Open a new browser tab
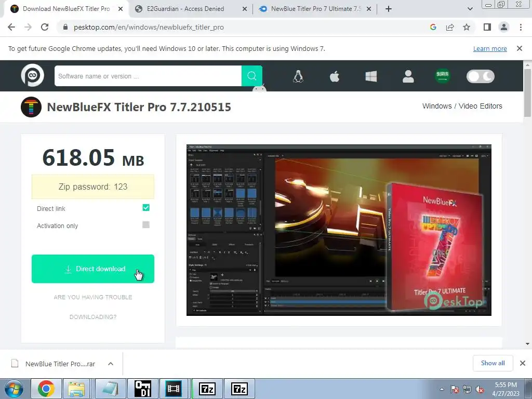Image resolution: width=532 pixels, height=399 pixels. pos(389,9)
